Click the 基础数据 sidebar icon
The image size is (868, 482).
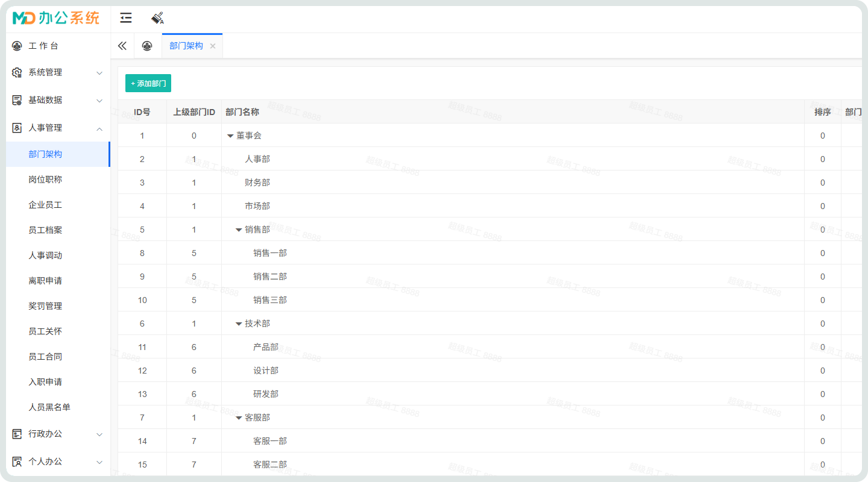pos(17,100)
